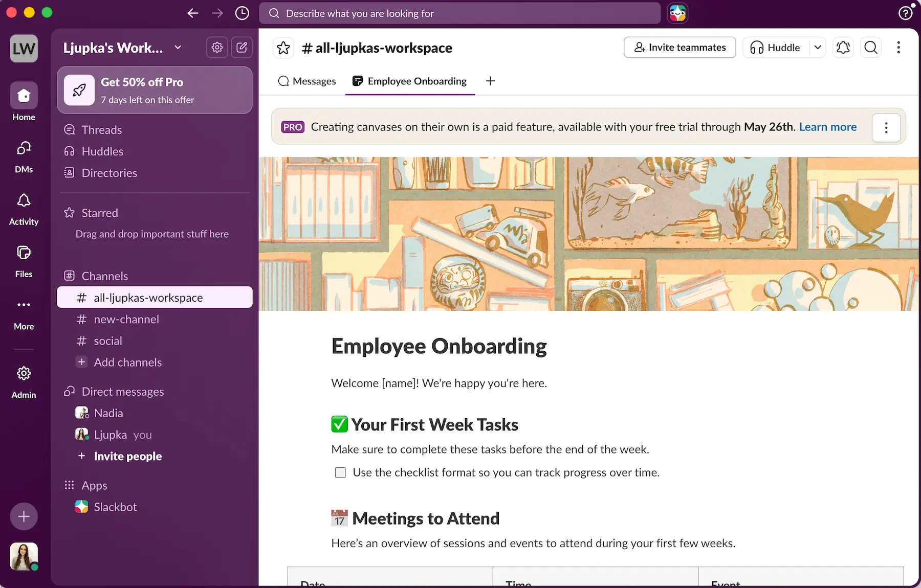
Task: Open Huddle options dropdown arrow
Action: [x=818, y=48]
